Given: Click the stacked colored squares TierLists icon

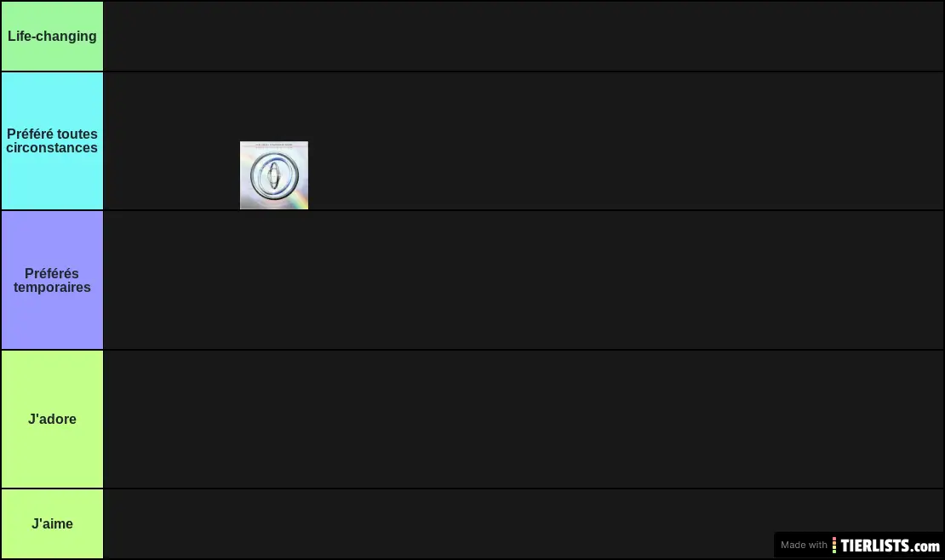Looking at the screenshot, I should [834, 546].
